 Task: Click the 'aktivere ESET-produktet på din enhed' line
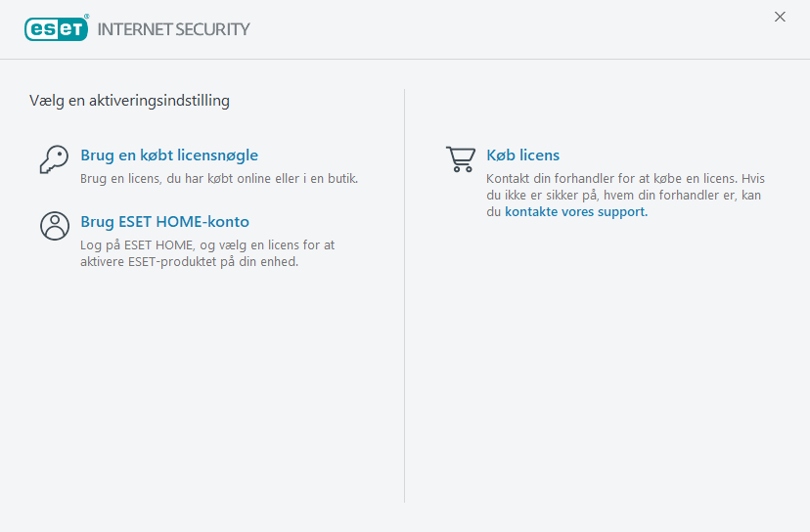189,262
